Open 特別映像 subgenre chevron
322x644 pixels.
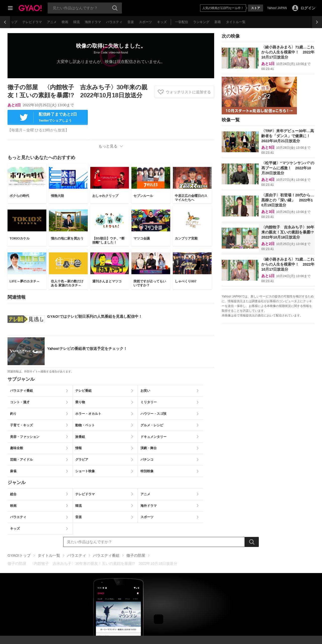[x=197, y=471]
